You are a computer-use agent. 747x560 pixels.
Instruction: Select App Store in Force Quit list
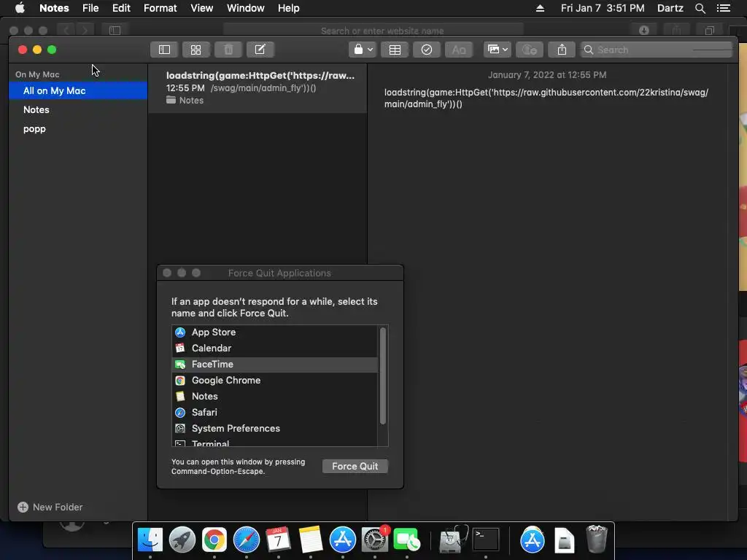coord(275,332)
